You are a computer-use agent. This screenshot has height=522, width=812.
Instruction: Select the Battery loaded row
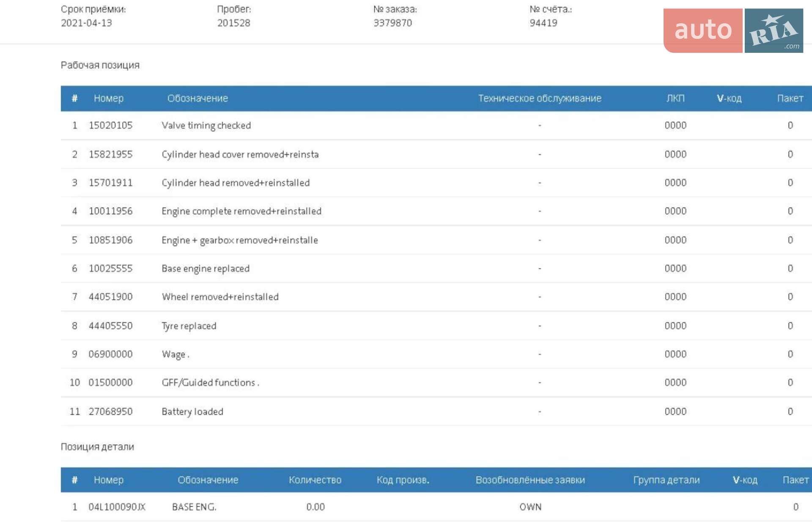[436, 411]
